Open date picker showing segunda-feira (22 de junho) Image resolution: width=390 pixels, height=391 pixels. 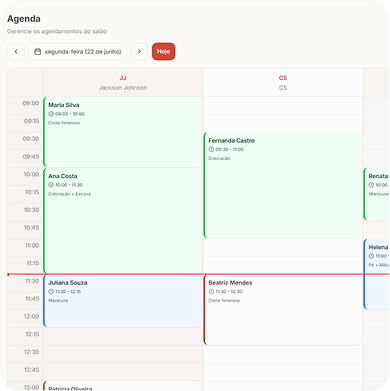click(x=78, y=51)
